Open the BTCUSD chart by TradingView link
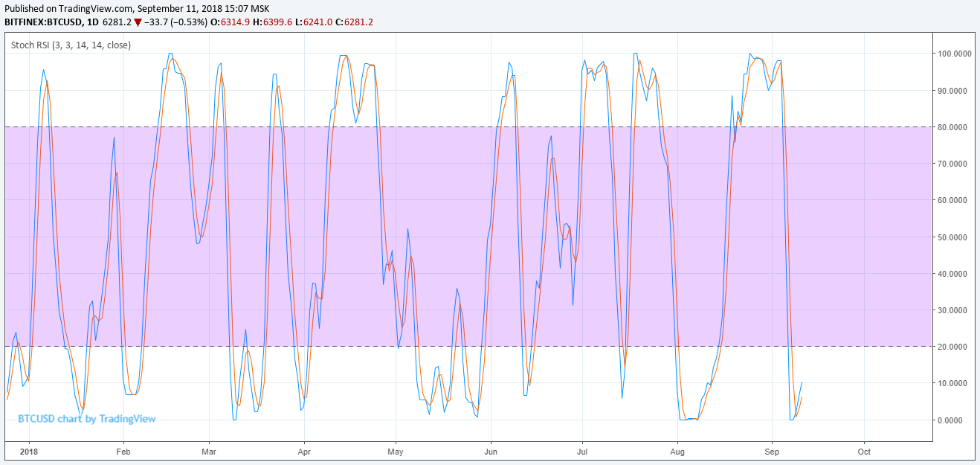The image size is (980, 465). click(x=87, y=419)
